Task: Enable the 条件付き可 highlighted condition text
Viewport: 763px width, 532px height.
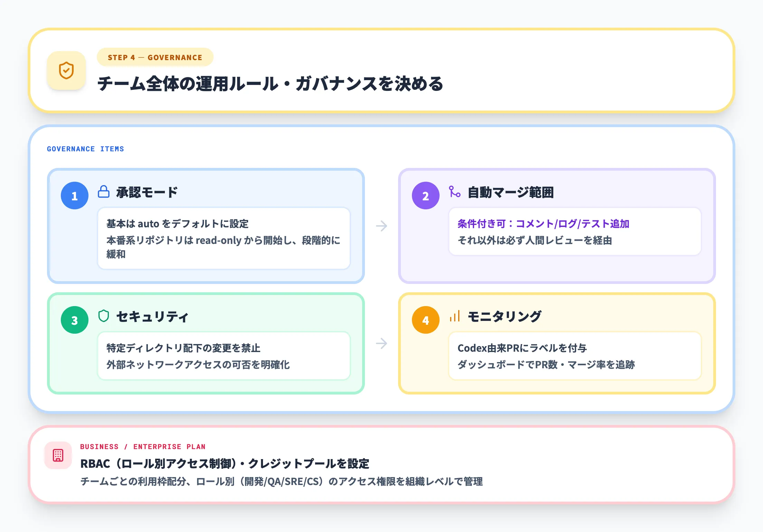Action: 543,224
